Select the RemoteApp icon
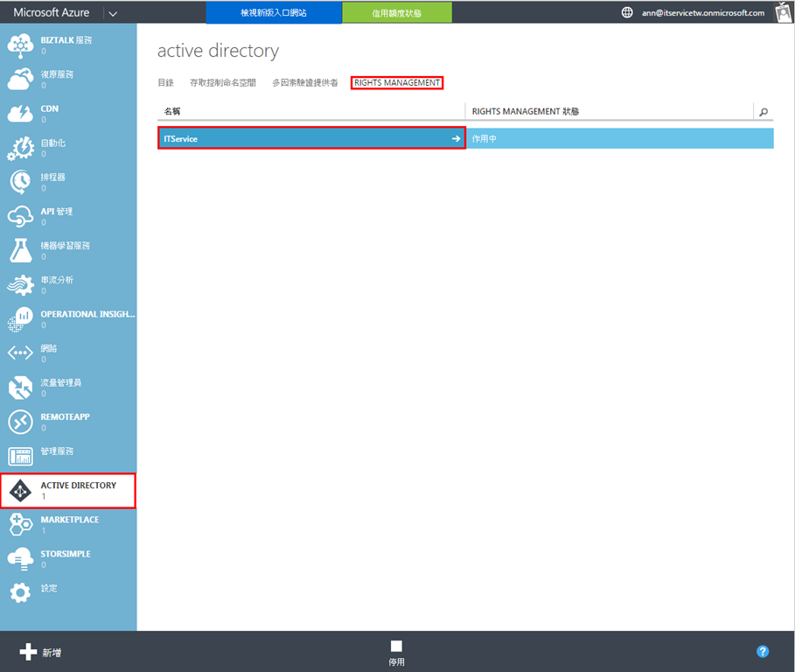Screen dimensions: 795x672 click(20, 422)
